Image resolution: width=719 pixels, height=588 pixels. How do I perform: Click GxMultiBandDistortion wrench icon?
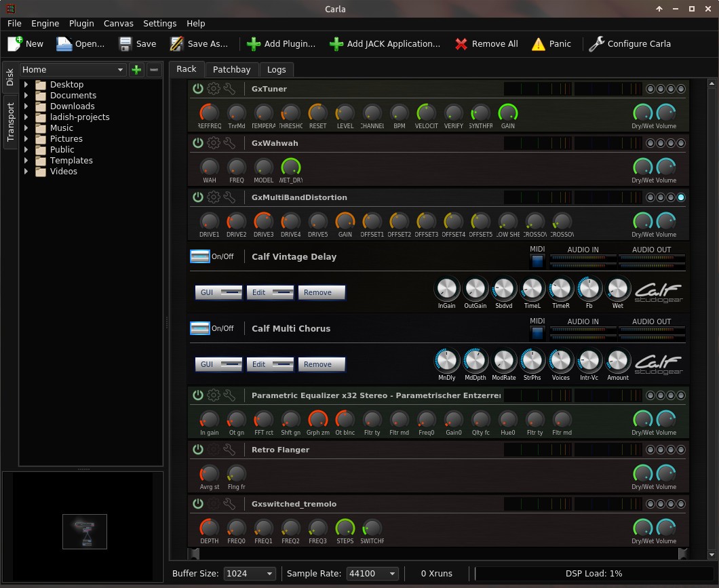coord(229,197)
